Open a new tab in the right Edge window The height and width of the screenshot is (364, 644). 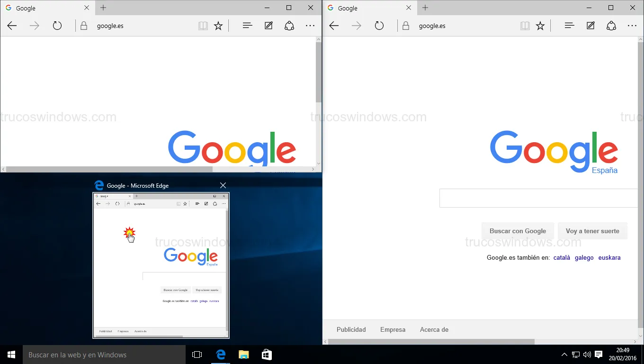pos(425,8)
